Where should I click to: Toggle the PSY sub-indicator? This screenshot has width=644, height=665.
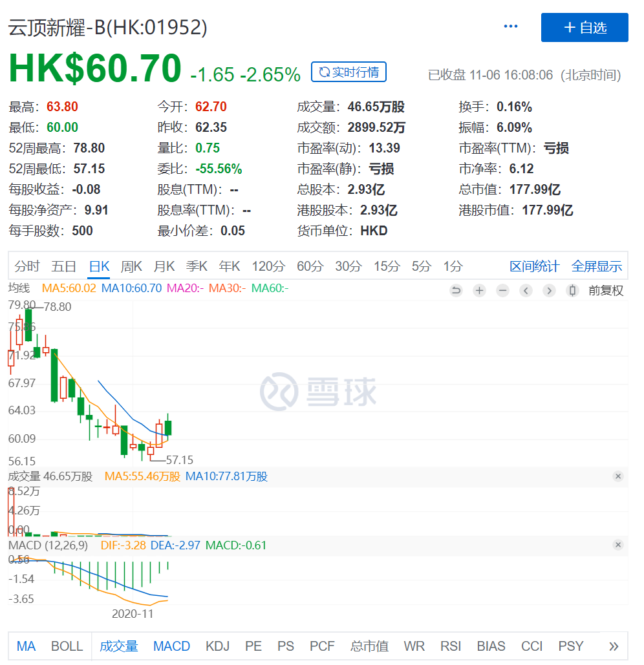(570, 646)
